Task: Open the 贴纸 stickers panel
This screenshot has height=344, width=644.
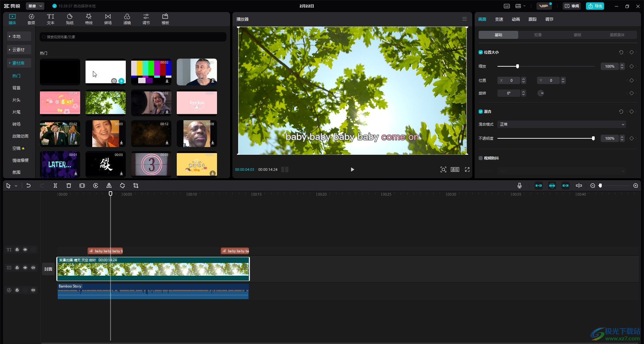Action: (x=70, y=19)
